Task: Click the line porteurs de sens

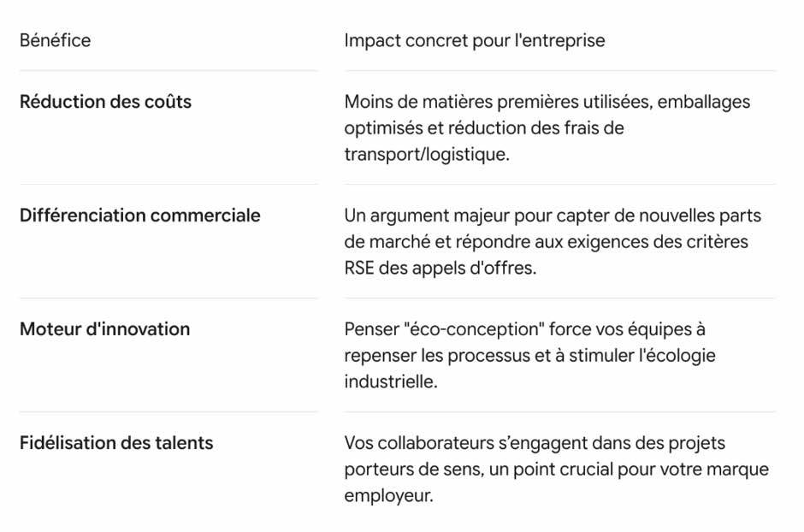Action: [556, 470]
